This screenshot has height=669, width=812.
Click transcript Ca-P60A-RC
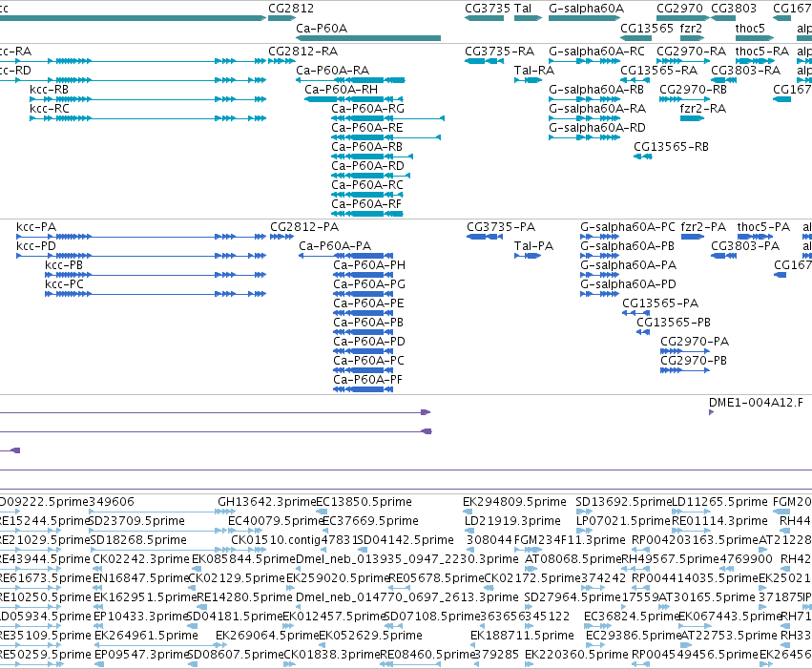(x=367, y=185)
